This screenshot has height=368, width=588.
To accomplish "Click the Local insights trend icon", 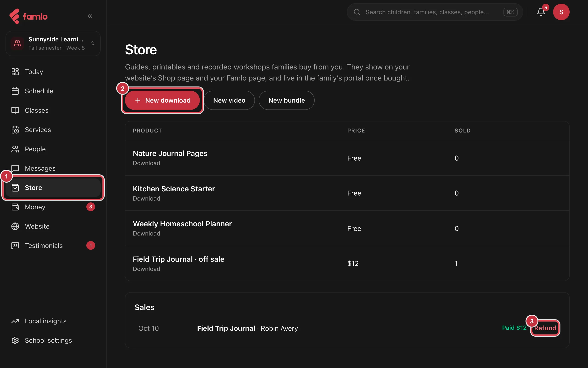I will [x=15, y=321].
